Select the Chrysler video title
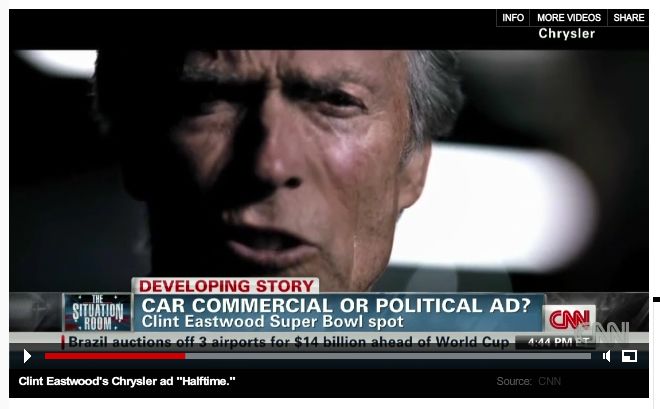 [567, 34]
